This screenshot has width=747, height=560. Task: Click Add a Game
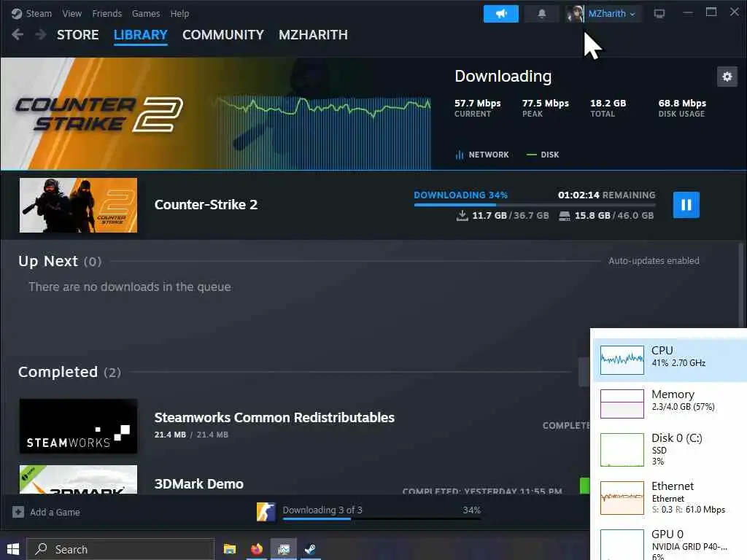[x=55, y=512]
